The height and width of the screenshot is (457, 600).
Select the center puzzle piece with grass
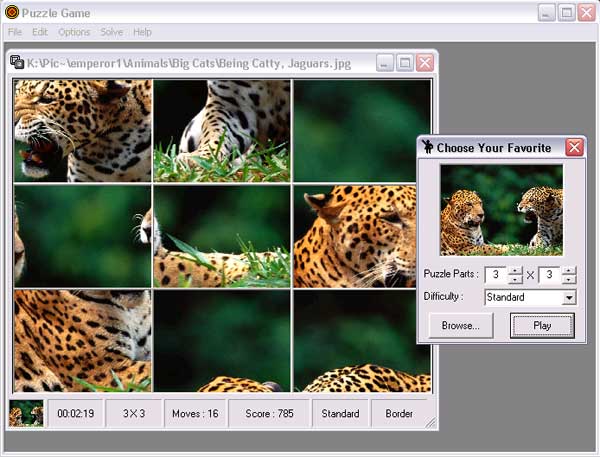[x=222, y=236]
